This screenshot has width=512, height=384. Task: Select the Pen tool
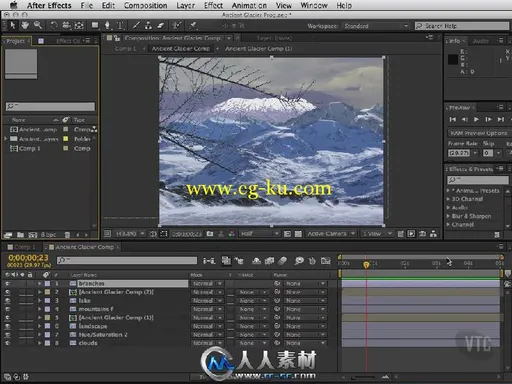107,25
